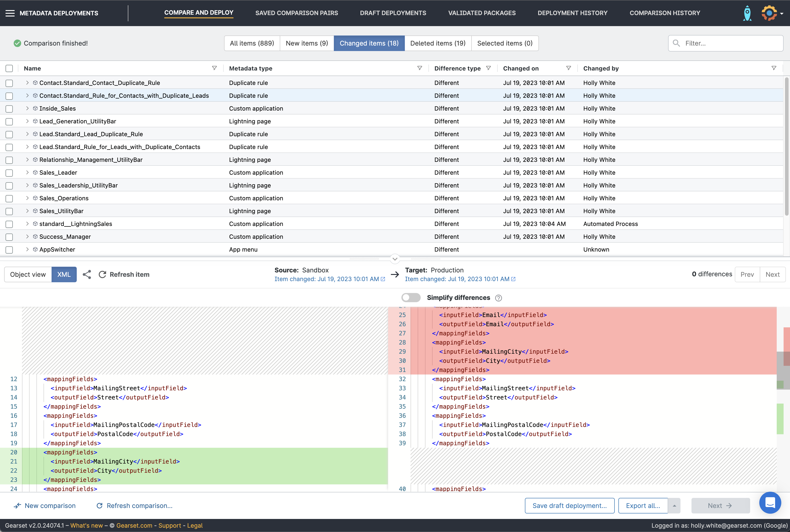Open the Deployment History tab
Screen dimensions: 790x532
[572, 13]
